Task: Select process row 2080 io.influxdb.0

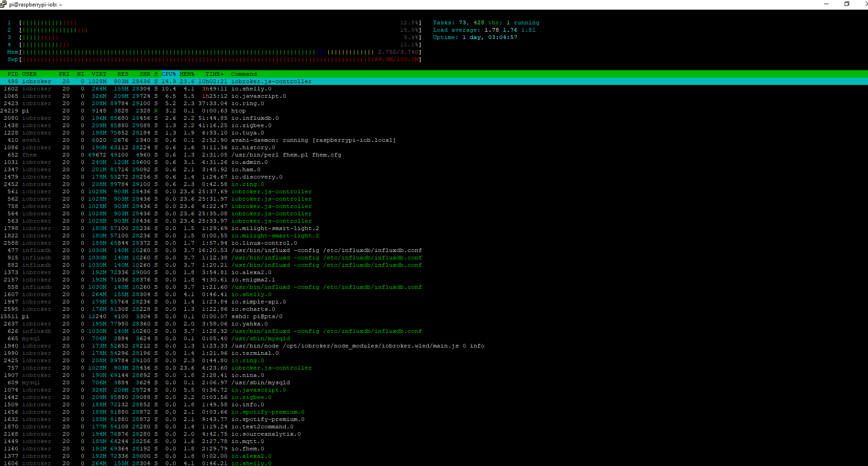Action: (x=434, y=118)
